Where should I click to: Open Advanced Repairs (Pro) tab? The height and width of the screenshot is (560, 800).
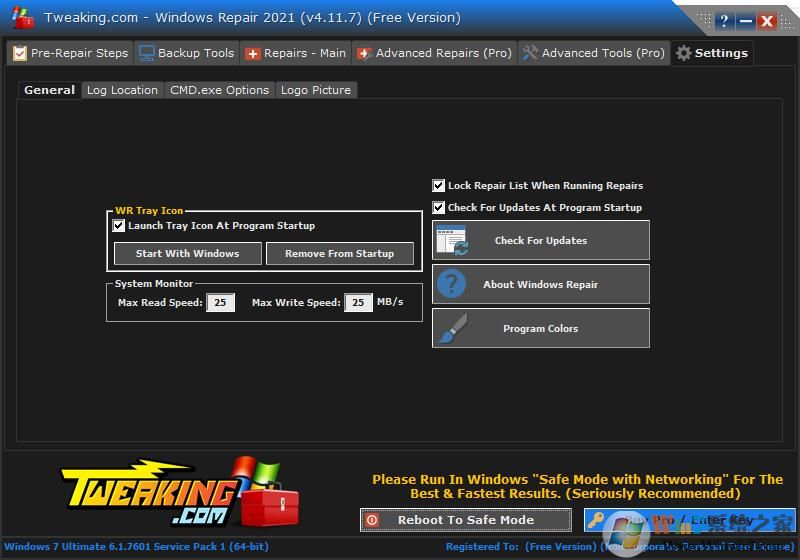point(434,53)
